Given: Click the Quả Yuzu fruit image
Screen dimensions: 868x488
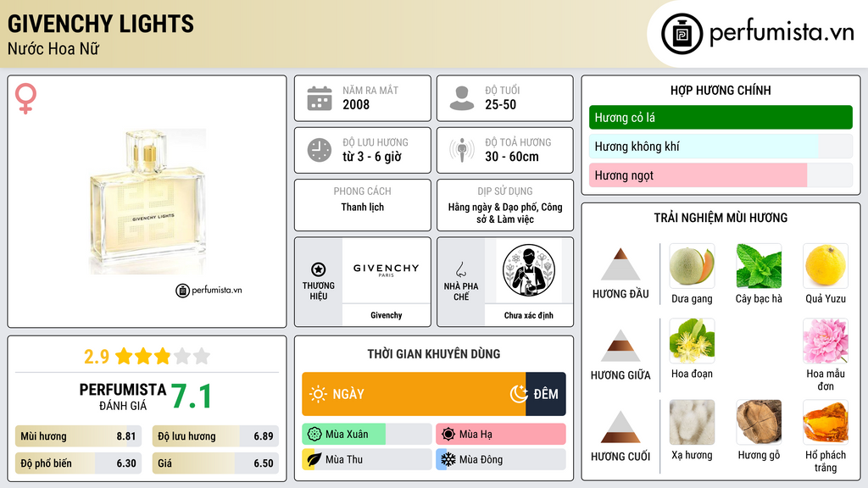Looking at the screenshot, I should (826, 266).
